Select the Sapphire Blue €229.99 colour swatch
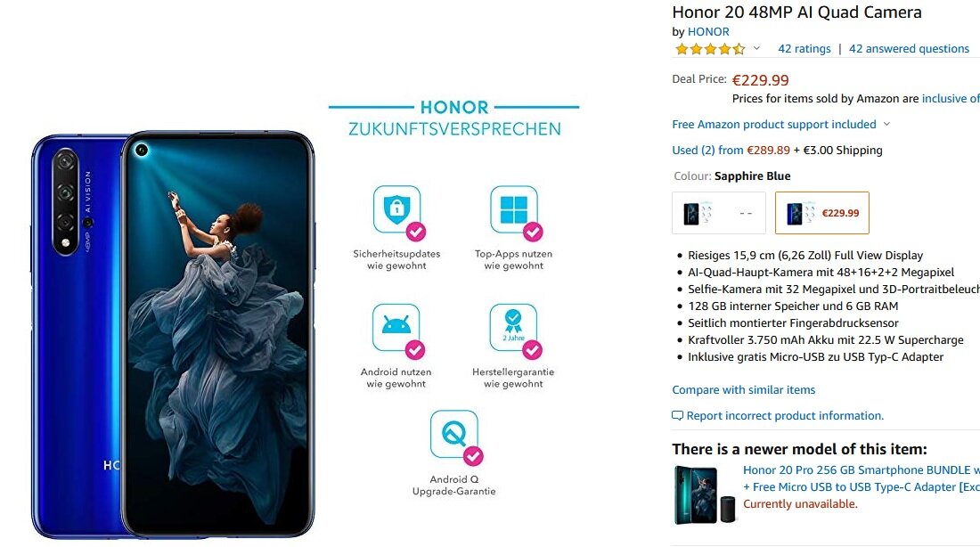 [x=822, y=213]
